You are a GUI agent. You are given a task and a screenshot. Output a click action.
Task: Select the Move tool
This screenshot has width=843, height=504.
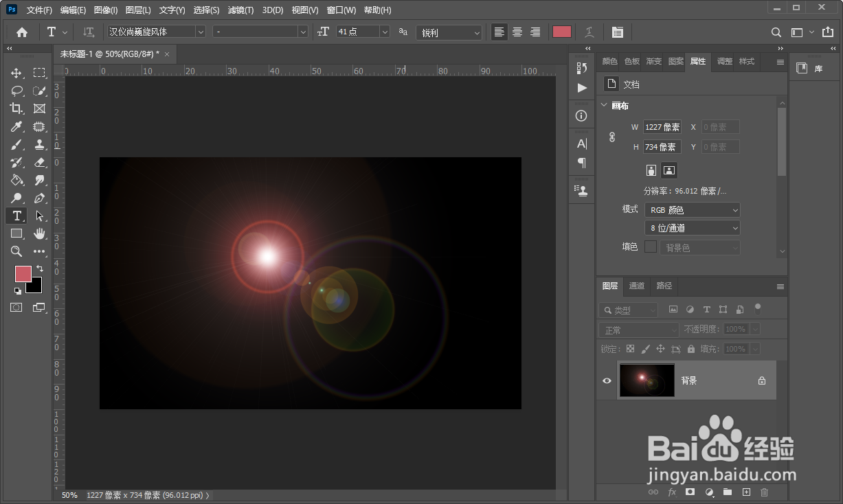[16, 73]
